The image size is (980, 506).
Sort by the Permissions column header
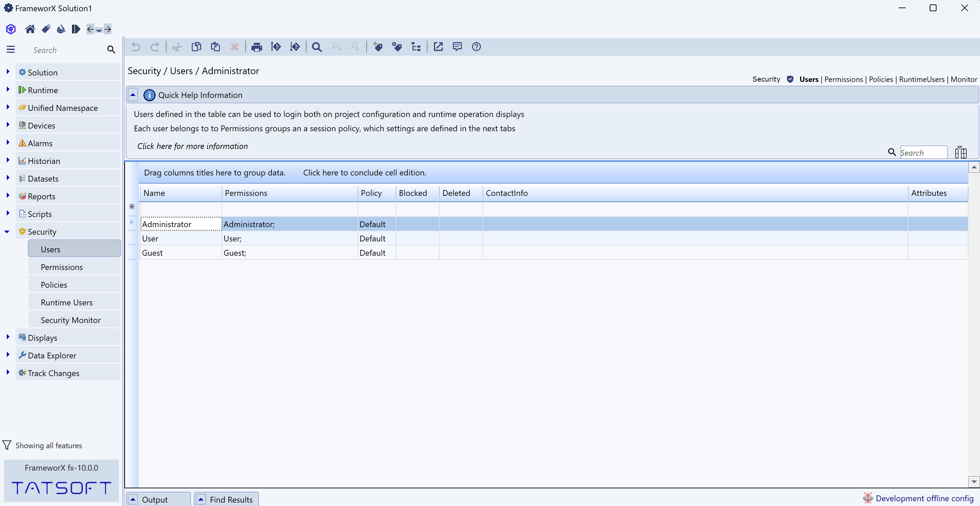(x=290, y=193)
